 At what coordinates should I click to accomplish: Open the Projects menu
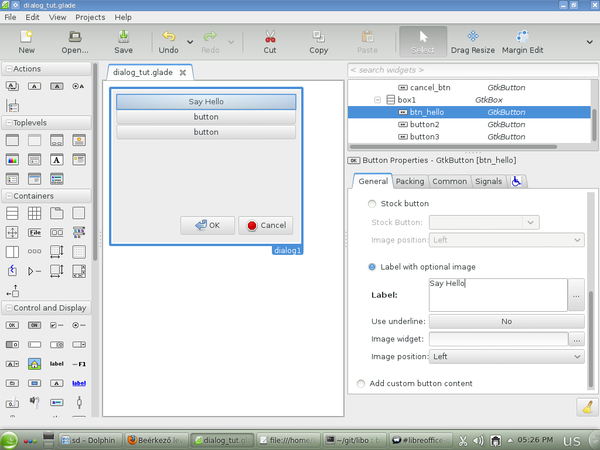click(90, 17)
